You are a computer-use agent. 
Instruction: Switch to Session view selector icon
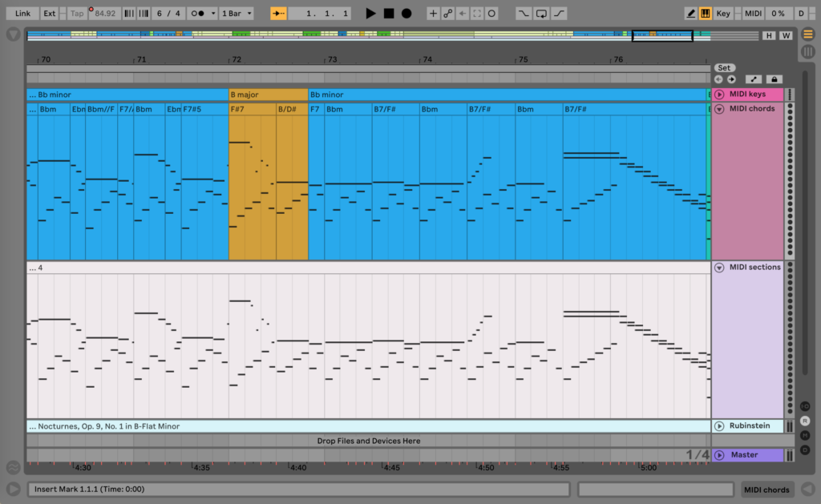point(808,51)
